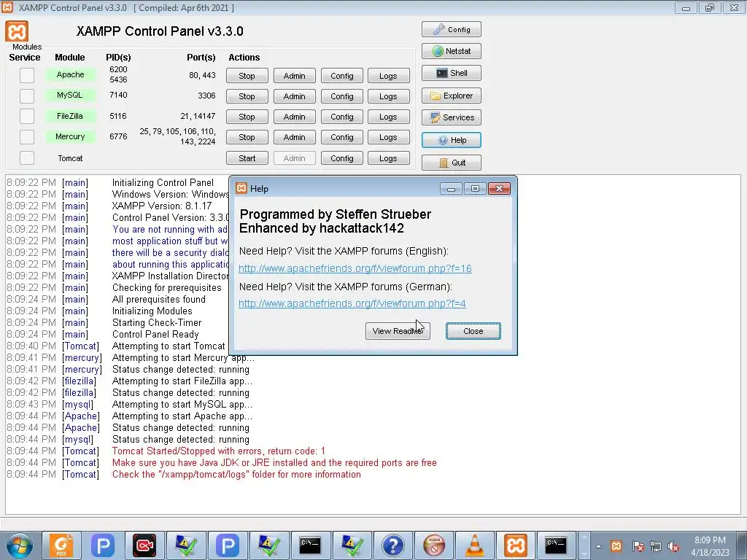Open the network tray icon
The width and height of the screenshot is (747, 560).
[x=656, y=546]
